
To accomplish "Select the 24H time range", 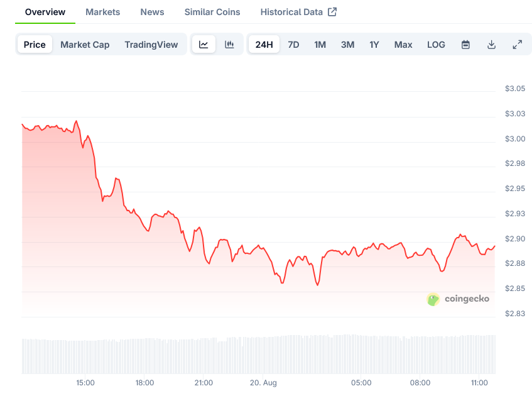I will 264,45.
